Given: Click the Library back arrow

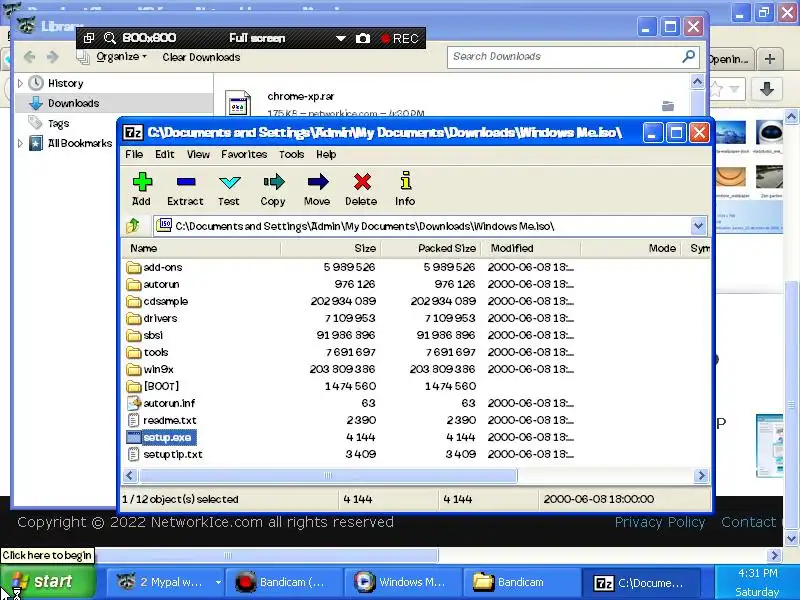Looking at the screenshot, I should pos(29,57).
